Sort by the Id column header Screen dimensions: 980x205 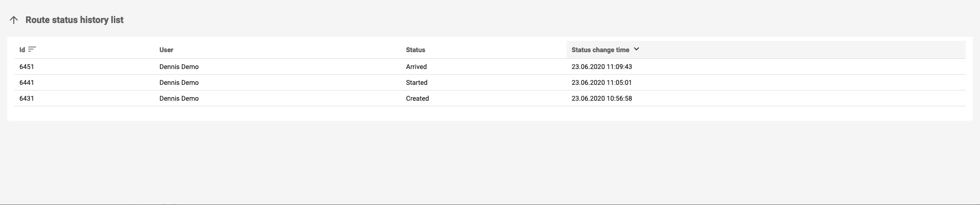[x=22, y=50]
